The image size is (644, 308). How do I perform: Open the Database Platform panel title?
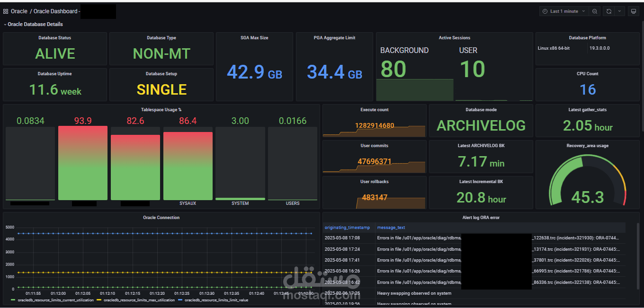point(588,38)
